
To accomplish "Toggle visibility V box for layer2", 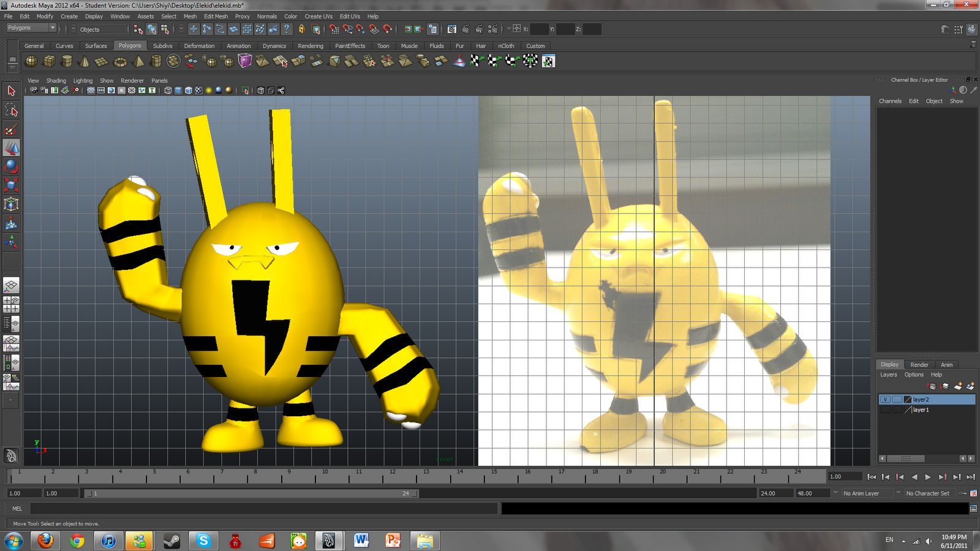I will (x=885, y=399).
